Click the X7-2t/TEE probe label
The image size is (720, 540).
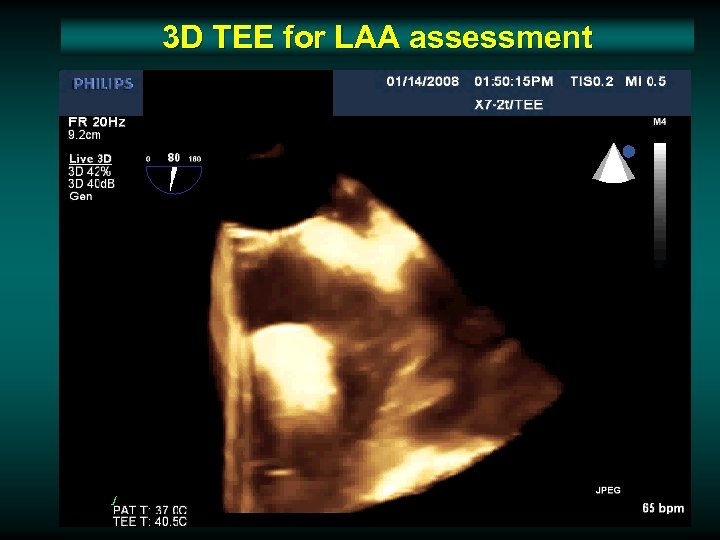[509, 105]
